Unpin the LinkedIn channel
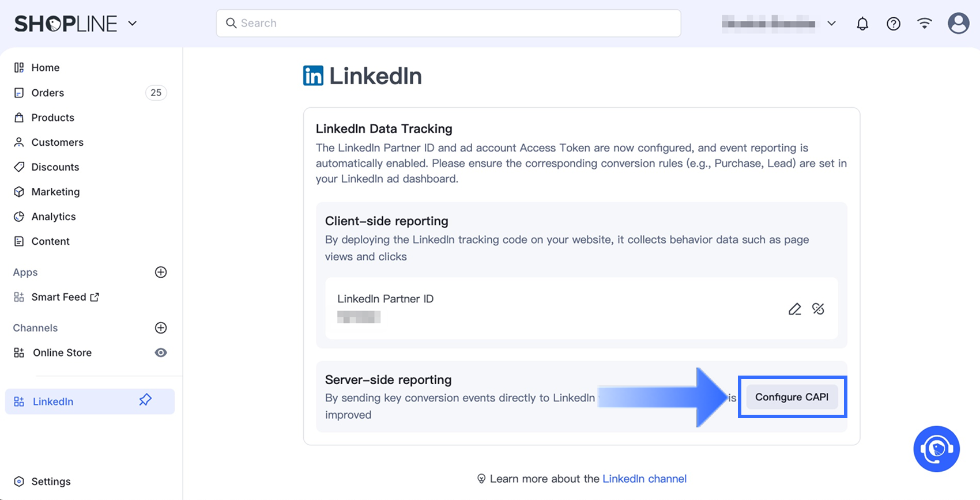This screenshot has width=980, height=500. [145, 400]
